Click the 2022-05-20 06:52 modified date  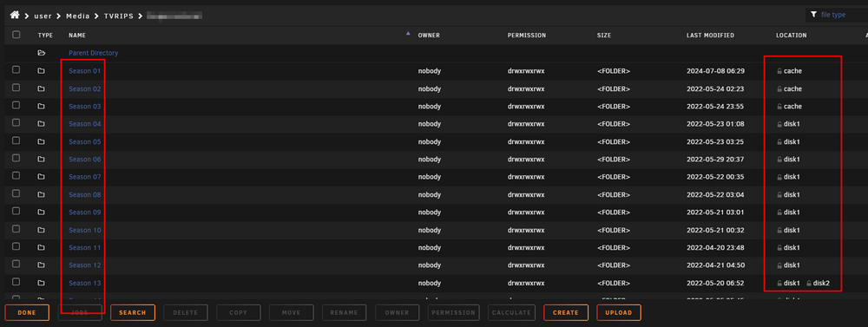point(715,283)
